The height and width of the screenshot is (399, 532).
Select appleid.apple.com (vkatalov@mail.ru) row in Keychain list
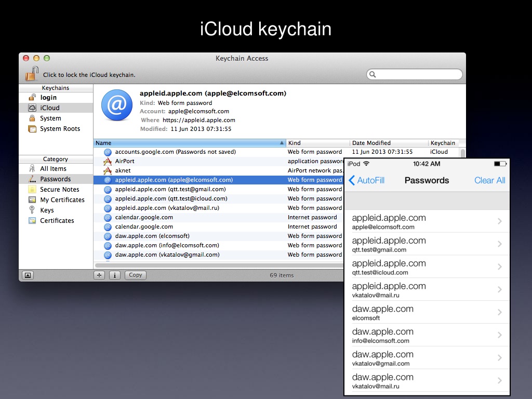tap(219, 208)
